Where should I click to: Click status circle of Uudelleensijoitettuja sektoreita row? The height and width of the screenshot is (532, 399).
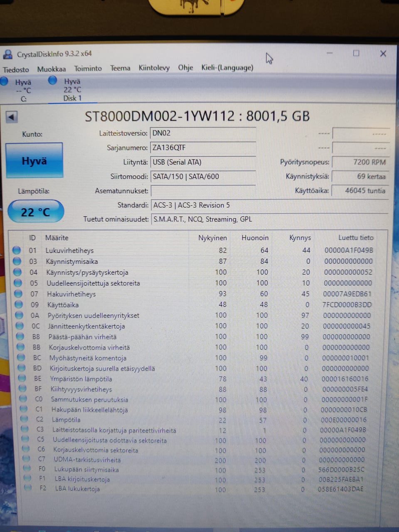click(18, 283)
